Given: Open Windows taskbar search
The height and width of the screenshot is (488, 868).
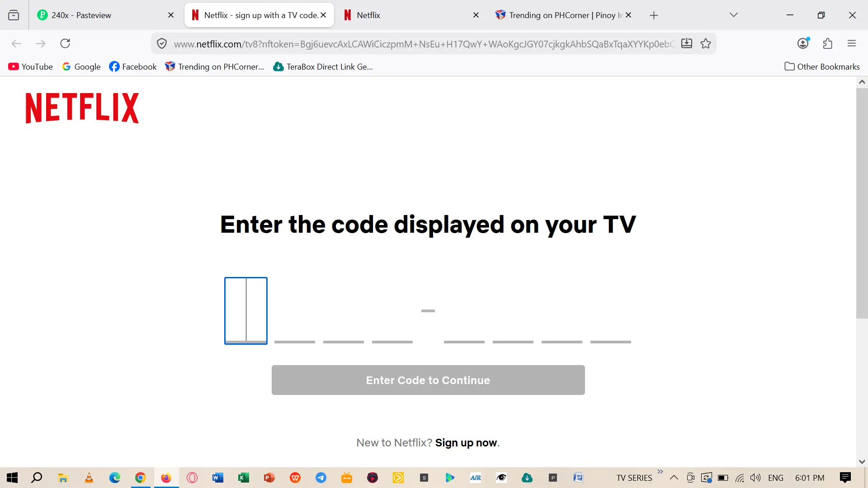Looking at the screenshot, I should coord(37,478).
